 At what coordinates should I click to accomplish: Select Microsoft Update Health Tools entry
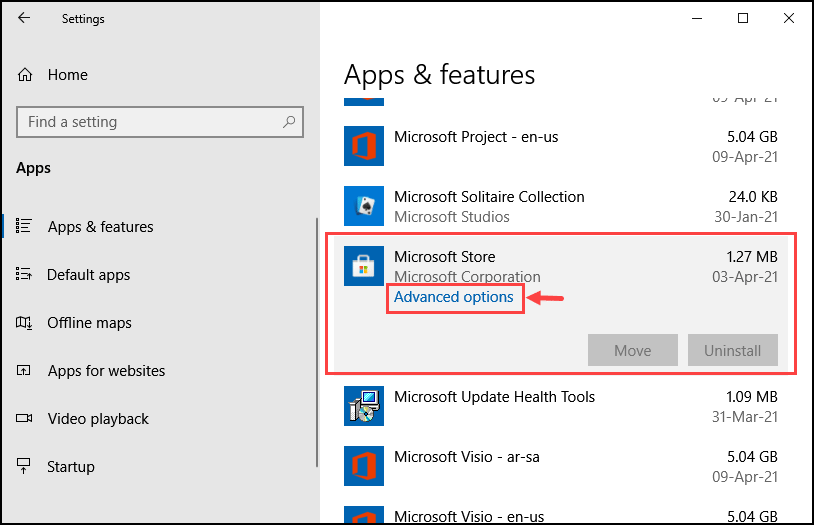click(561, 406)
